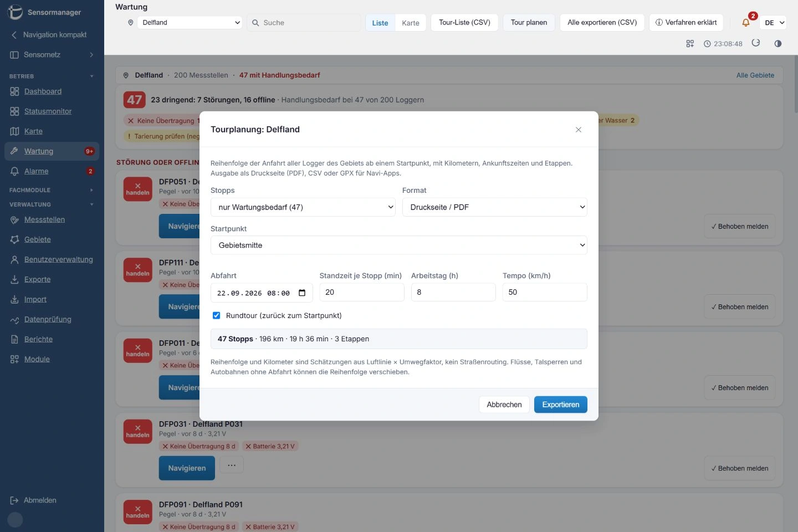Click Alle exportieren (CSV) button
The width and height of the screenshot is (798, 532).
pyautogui.click(x=602, y=23)
